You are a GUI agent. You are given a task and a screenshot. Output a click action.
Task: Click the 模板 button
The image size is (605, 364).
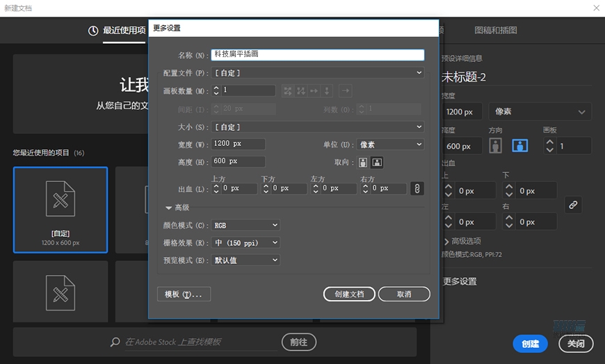(184, 295)
